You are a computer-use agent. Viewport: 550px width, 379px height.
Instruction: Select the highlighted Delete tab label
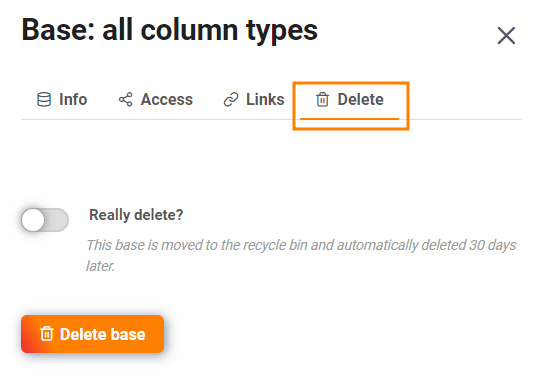click(361, 99)
